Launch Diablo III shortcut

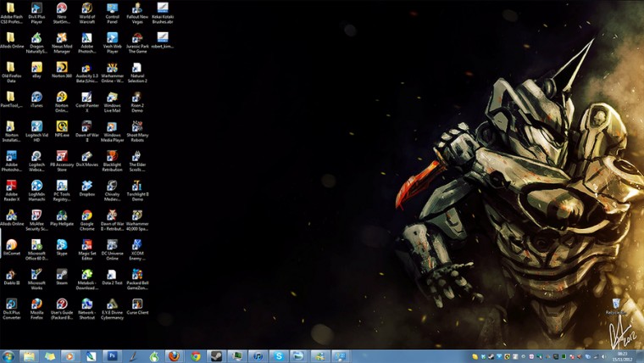(x=12, y=277)
